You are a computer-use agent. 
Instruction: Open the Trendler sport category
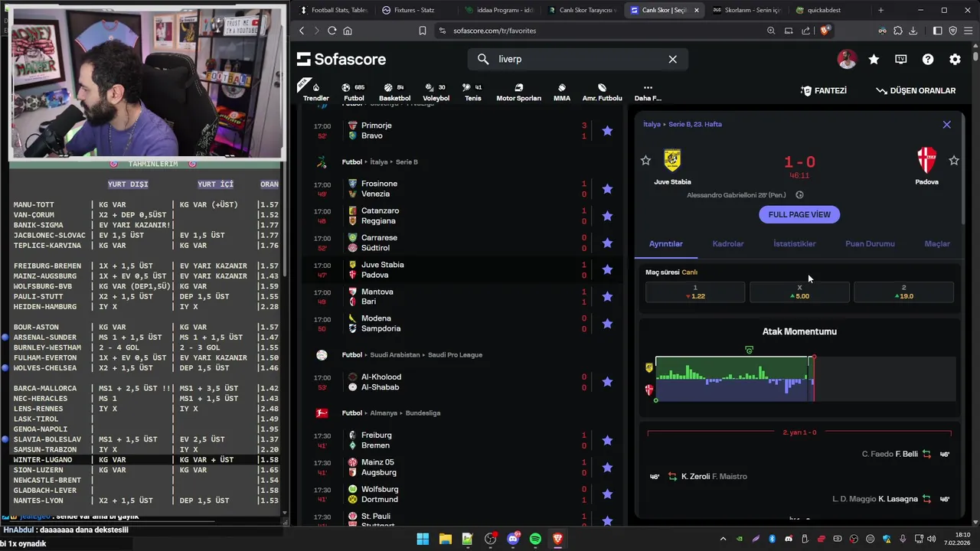(x=315, y=92)
